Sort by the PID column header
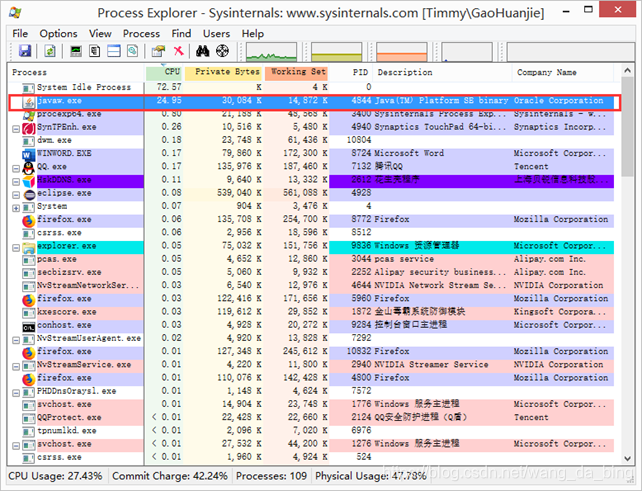 [352, 72]
